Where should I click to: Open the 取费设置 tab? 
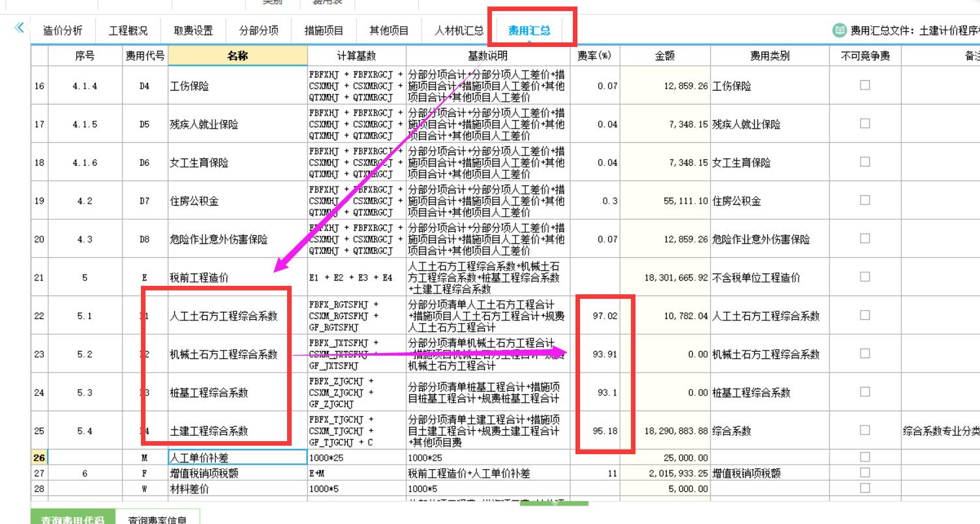point(193,31)
